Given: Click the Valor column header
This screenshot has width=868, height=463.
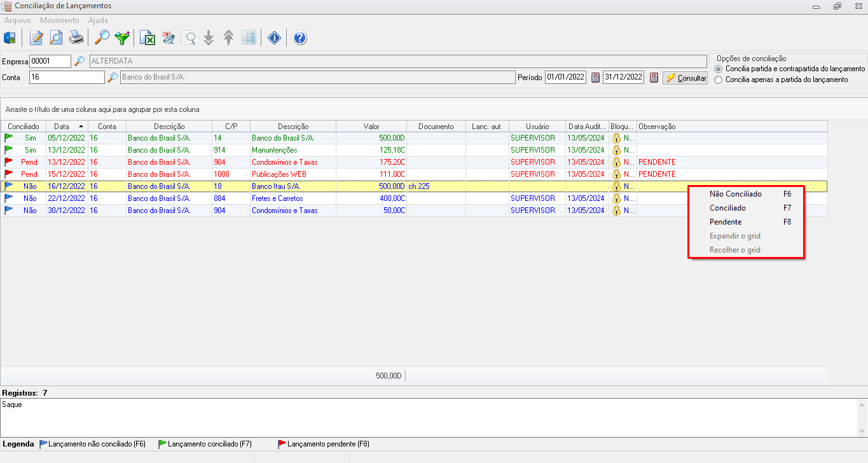Looking at the screenshot, I should click(x=371, y=127).
